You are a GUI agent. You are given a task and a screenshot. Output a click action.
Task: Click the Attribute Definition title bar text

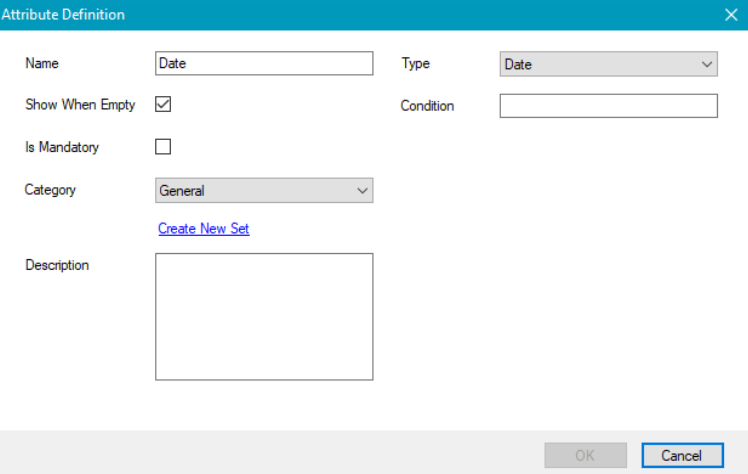point(64,14)
